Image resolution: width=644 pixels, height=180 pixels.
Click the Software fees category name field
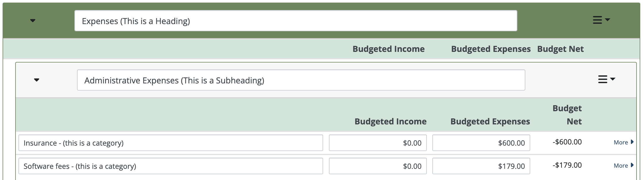point(171,166)
